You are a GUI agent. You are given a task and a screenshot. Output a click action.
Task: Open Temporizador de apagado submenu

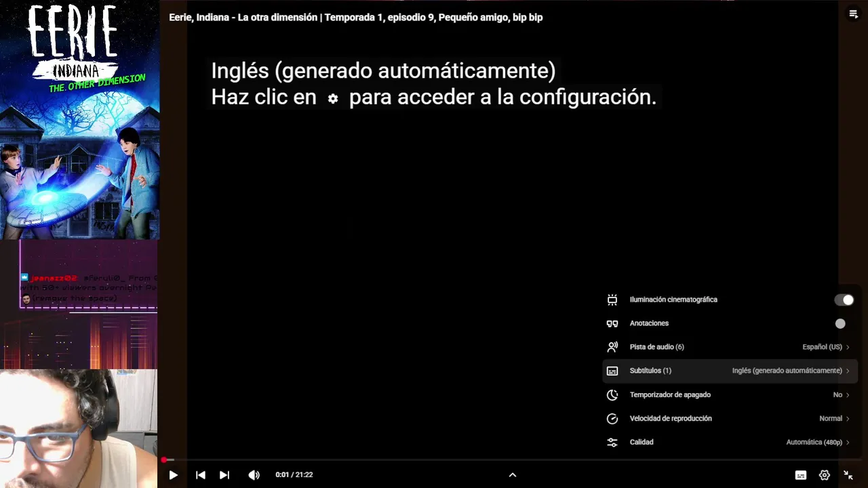coord(729,394)
